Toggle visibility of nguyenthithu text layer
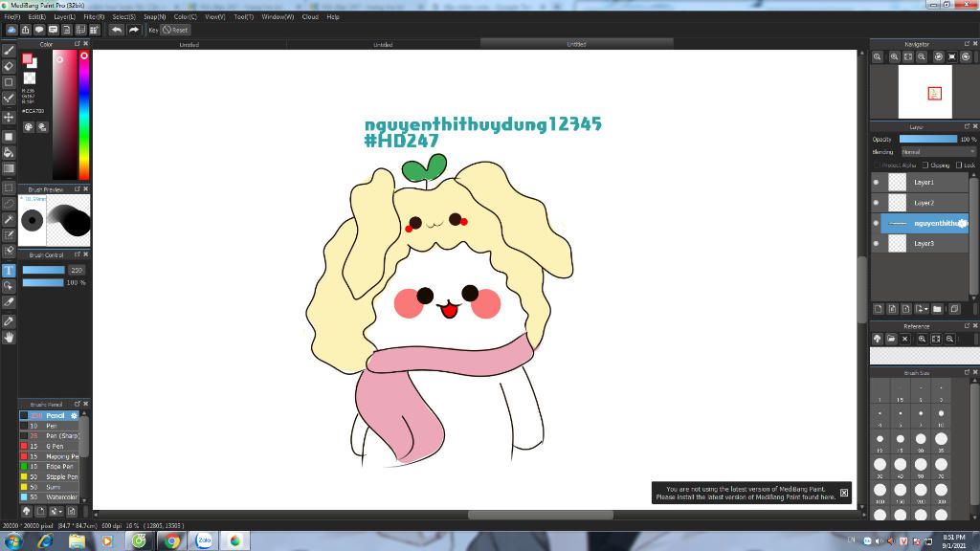Image resolution: width=980 pixels, height=551 pixels. [x=876, y=224]
